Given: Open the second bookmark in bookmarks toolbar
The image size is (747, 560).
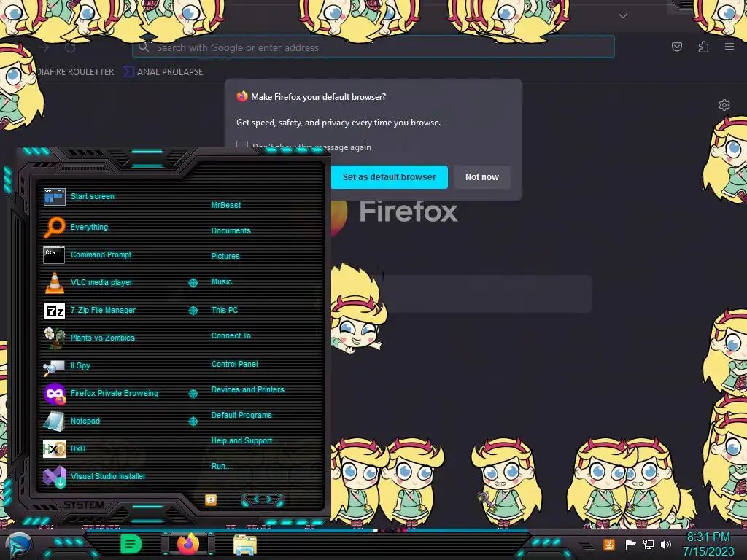Looking at the screenshot, I should 163,72.
